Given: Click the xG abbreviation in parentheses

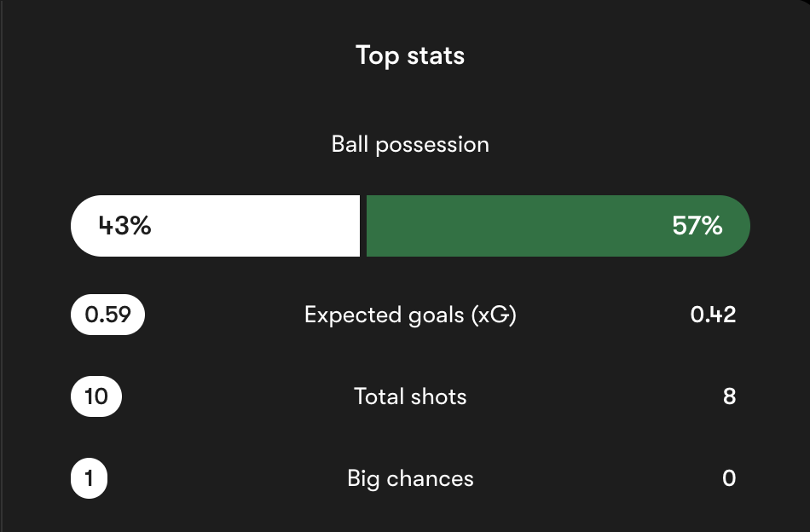Looking at the screenshot, I should [494, 315].
